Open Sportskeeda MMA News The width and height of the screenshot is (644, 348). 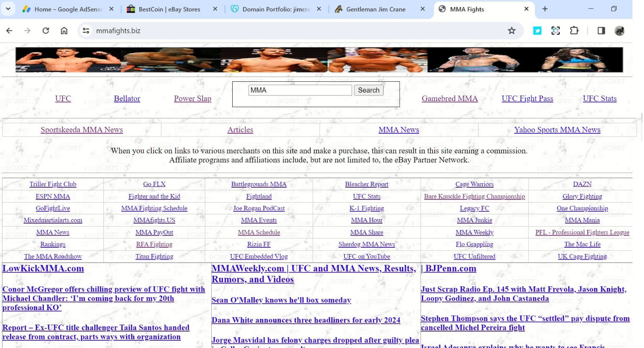82,130
